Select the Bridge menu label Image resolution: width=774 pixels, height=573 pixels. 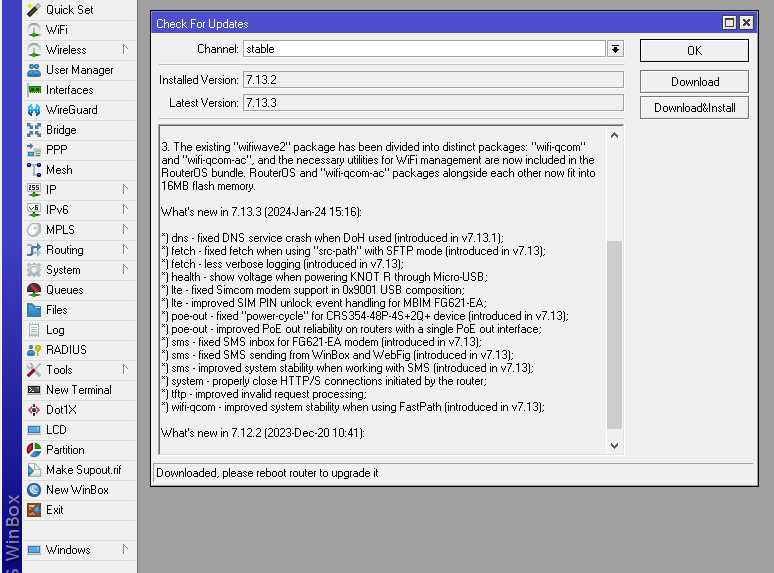[61, 130]
